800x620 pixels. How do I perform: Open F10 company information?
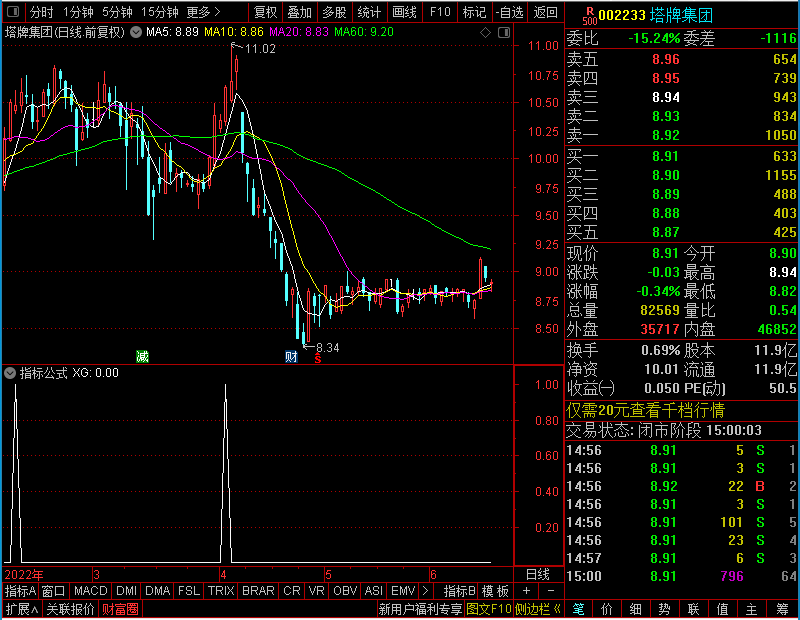tap(440, 12)
